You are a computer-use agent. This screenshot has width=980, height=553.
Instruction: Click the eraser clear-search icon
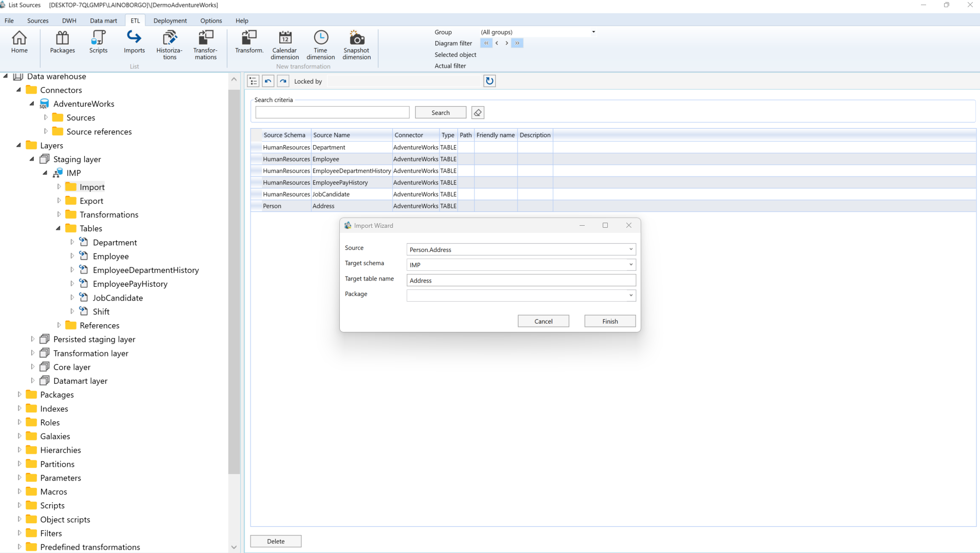pos(477,113)
